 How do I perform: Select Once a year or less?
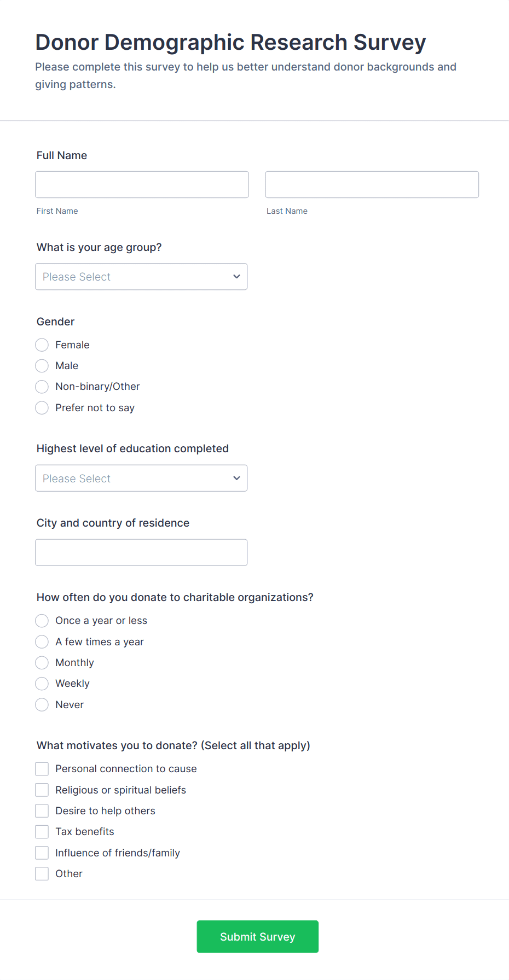tap(42, 621)
